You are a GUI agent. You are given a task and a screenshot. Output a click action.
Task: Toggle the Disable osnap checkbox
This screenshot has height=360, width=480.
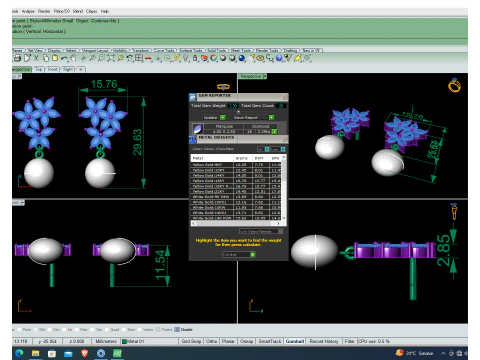[x=177, y=329]
